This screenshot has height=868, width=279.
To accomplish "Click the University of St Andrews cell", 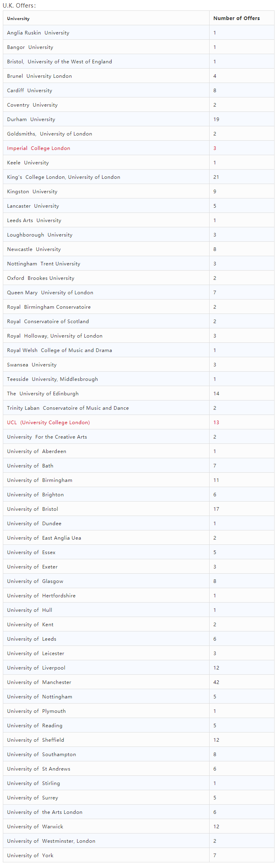I will pyautogui.click(x=39, y=769).
